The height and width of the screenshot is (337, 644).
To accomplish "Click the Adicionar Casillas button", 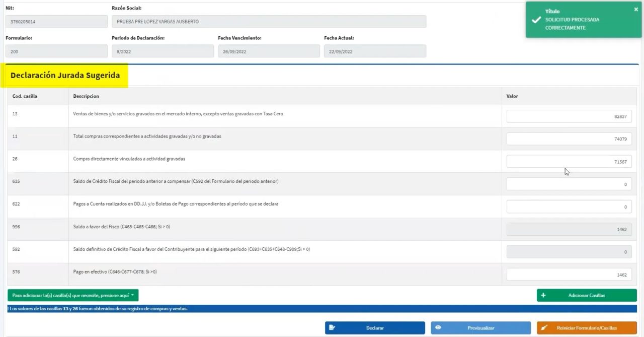I will [x=587, y=295].
